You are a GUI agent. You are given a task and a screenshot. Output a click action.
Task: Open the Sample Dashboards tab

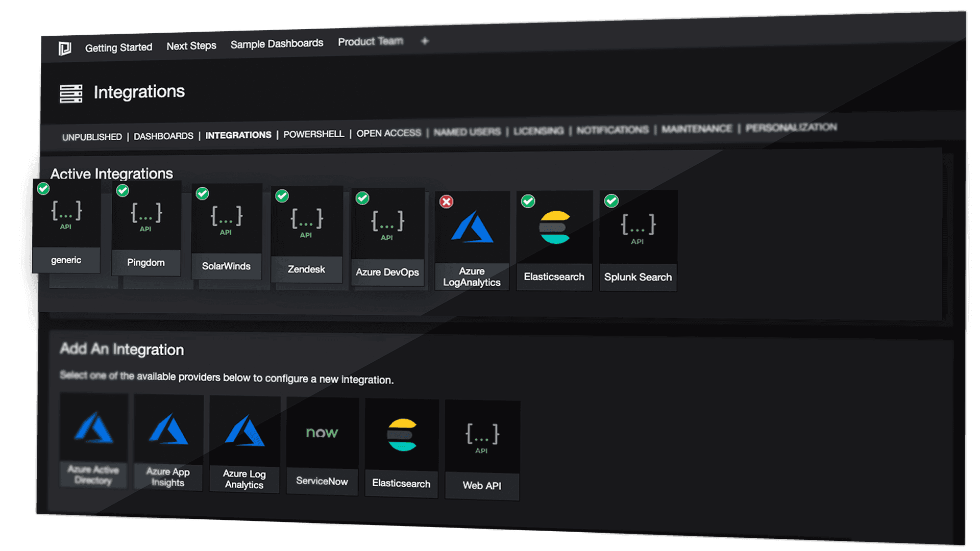click(x=277, y=44)
